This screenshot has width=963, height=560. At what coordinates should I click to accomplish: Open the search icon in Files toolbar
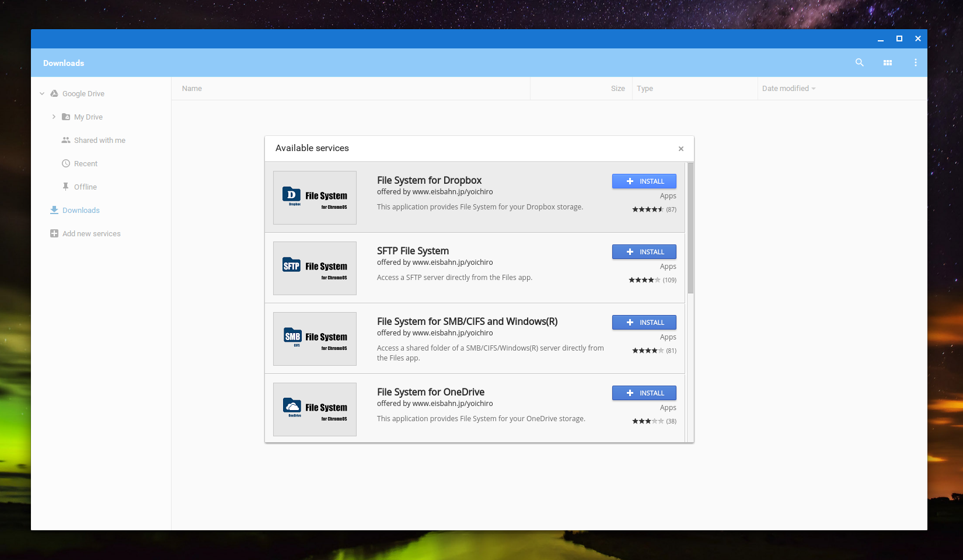[859, 62]
